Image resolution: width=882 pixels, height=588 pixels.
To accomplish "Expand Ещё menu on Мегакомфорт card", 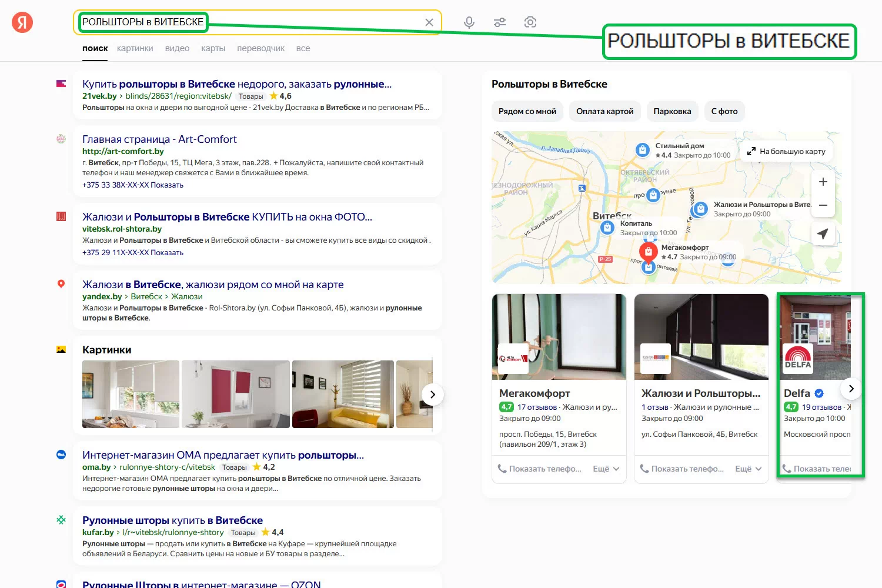I will tap(606, 469).
